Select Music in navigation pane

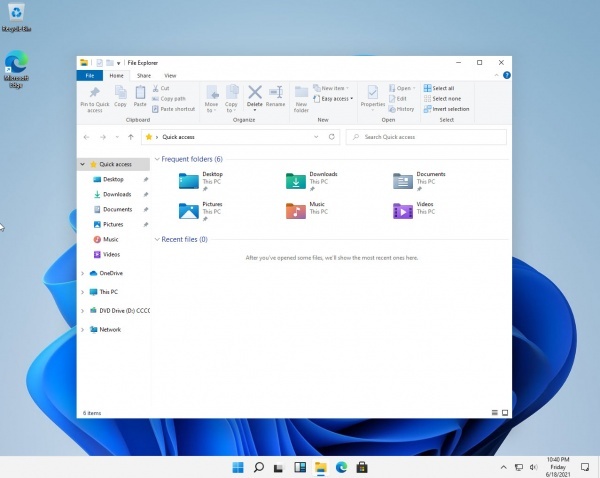pos(113,240)
